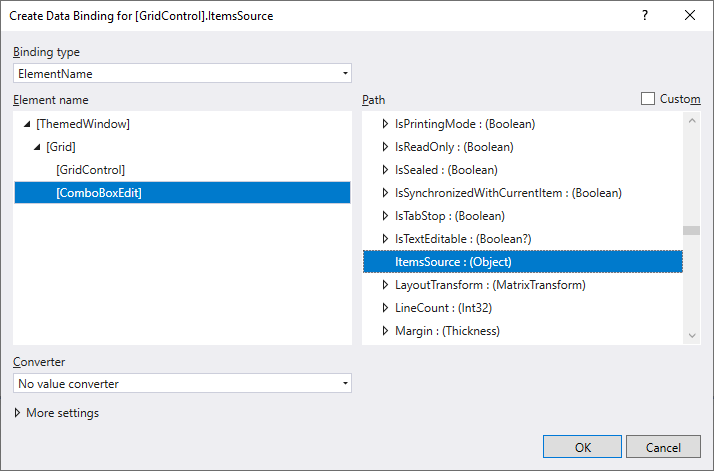Collapse the [ThemedWindow] tree node
This screenshot has width=714, height=471.
coord(27,125)
